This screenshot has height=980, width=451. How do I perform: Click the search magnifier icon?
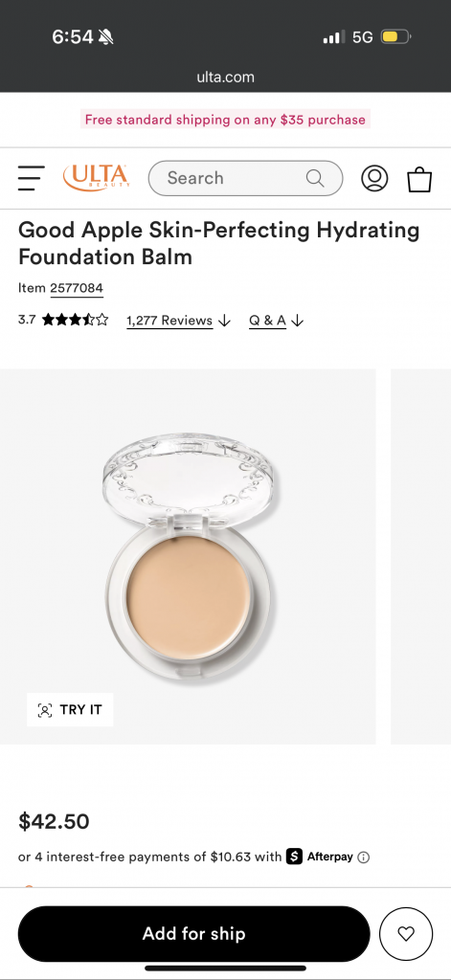coord(315,178)
